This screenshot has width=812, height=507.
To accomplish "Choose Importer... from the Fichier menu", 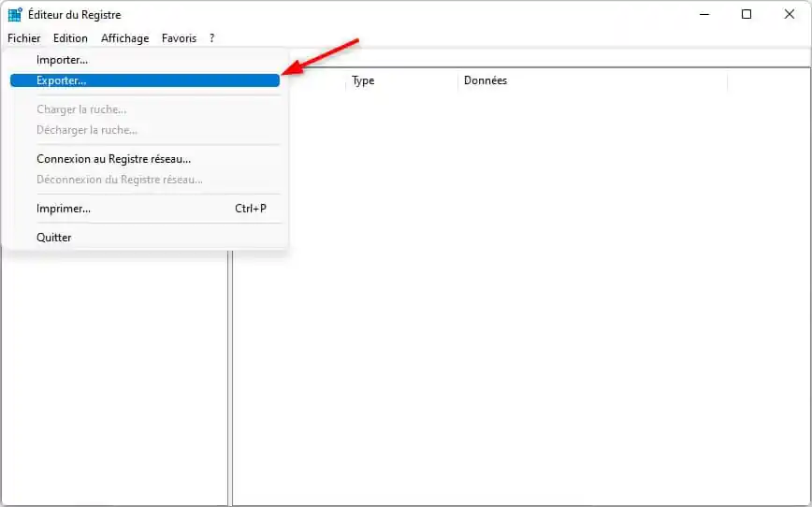I will click(145, 60).
